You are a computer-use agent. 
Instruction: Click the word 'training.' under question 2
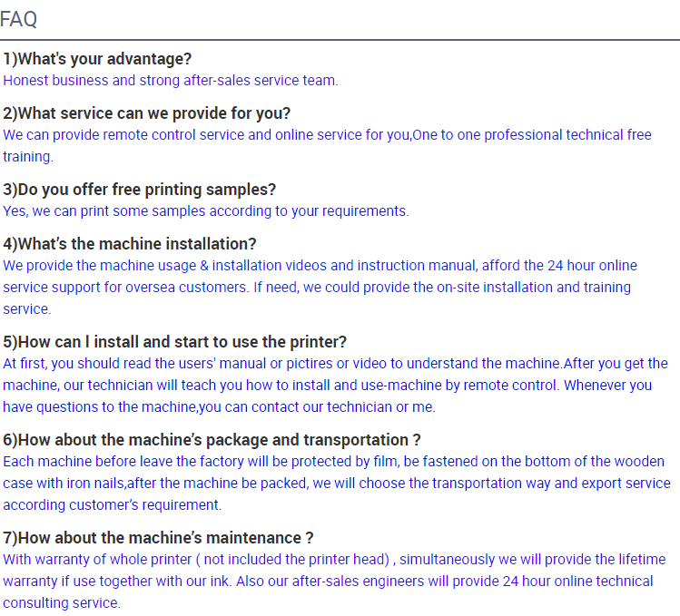tap(28, 157)
